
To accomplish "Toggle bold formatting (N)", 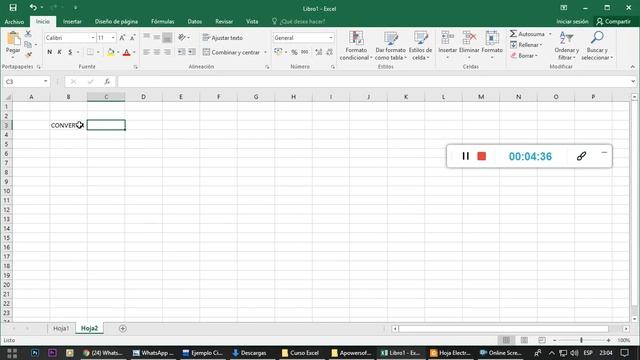I will 50,52.
